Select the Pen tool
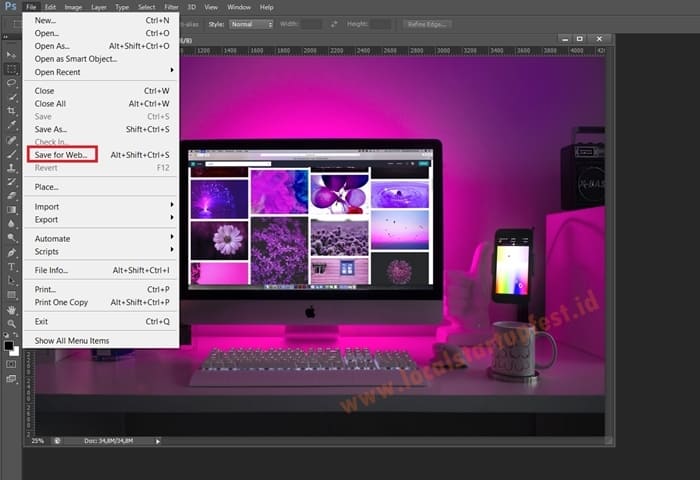The width and height of the screenshot is (700, 480). coord(11,253)
